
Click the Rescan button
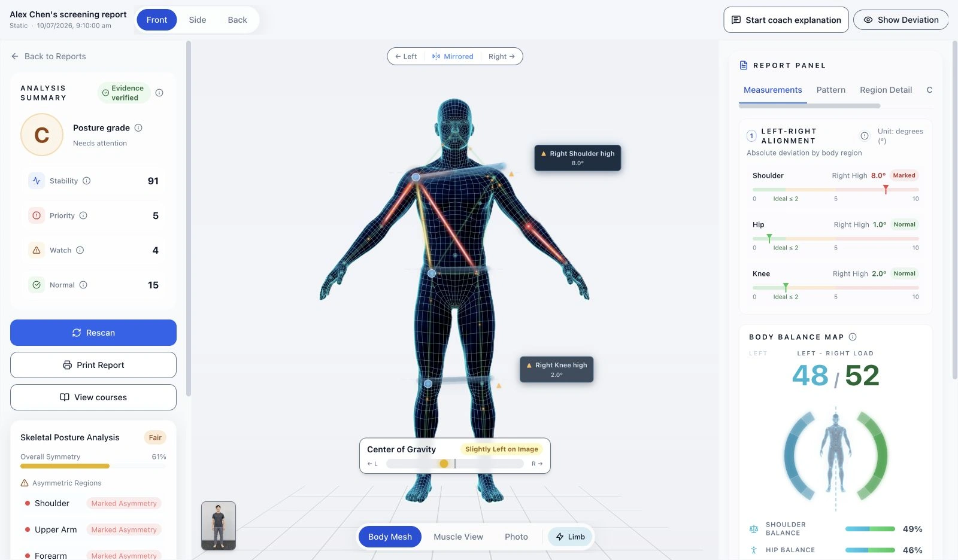93,333
